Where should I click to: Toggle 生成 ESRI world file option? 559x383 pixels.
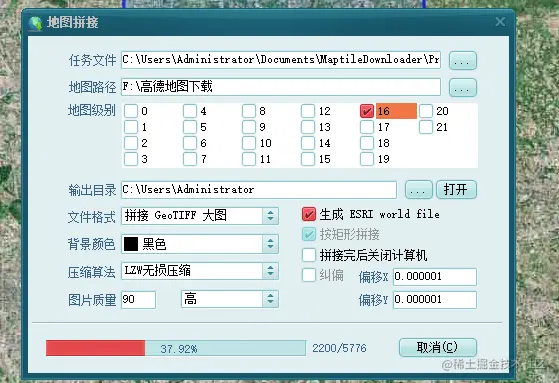coord(309,214)
